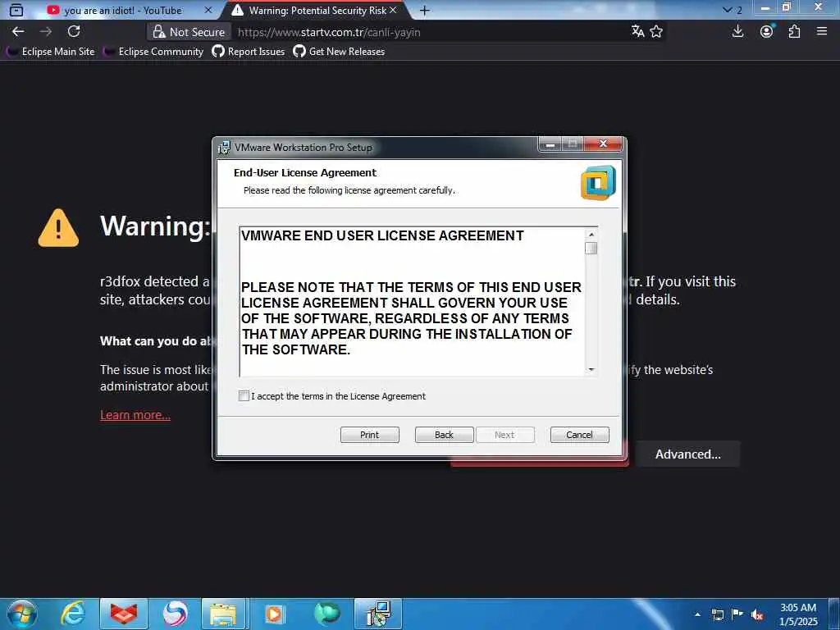Open Not Secure site information
This screenshot has height=630, width=840.
[189, 32]
